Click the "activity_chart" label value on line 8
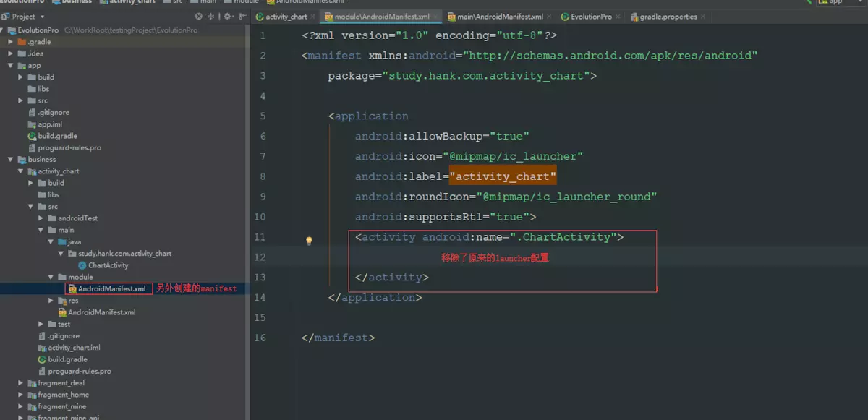The image size is (868, 420). 503,176
